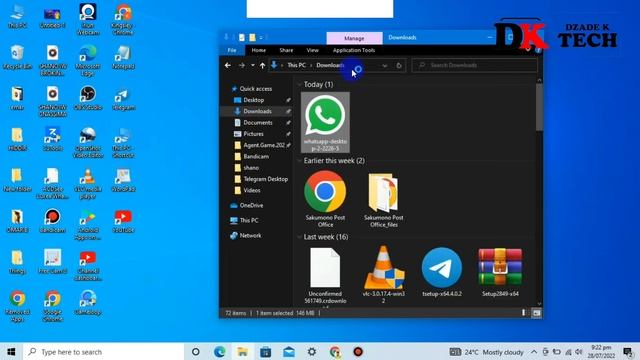The image size is (640, 360).
Task: Open OBS Studio desktop shortcut
Action: pyautogui.click(x=88, y=98)
